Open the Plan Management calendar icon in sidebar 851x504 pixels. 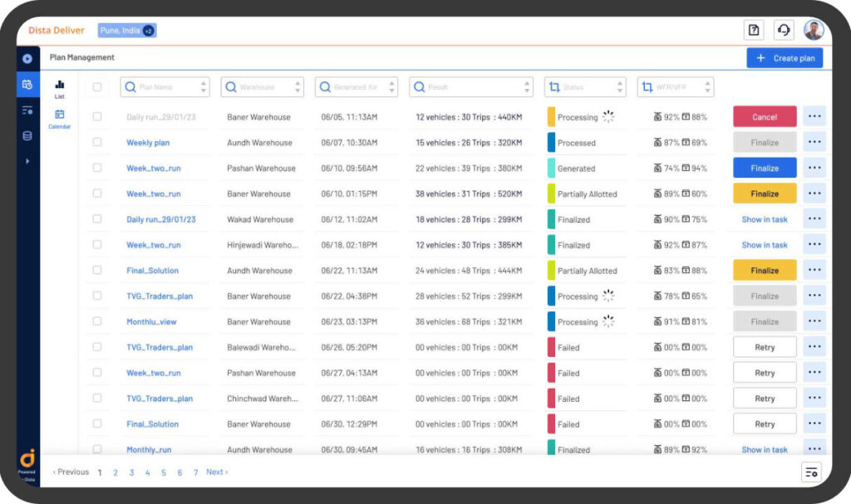(27, 85)
